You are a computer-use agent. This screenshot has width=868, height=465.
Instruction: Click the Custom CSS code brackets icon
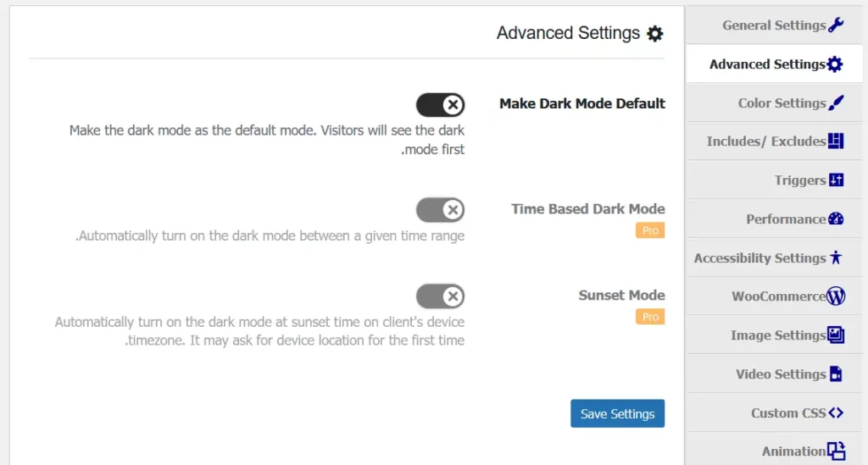pos(836,413)
